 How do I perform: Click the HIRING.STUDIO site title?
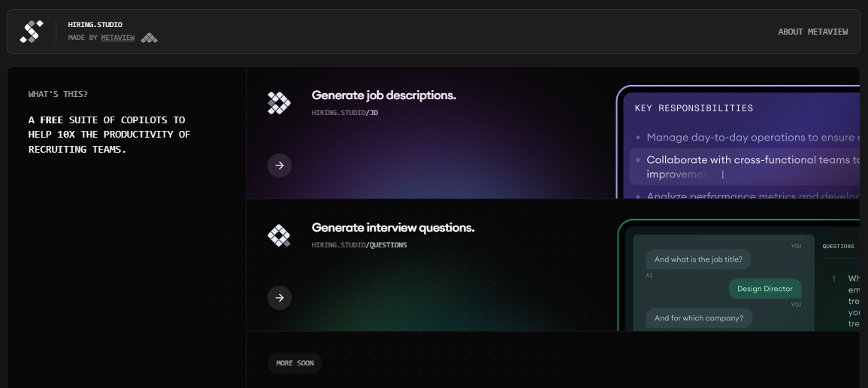pos(95,24)
